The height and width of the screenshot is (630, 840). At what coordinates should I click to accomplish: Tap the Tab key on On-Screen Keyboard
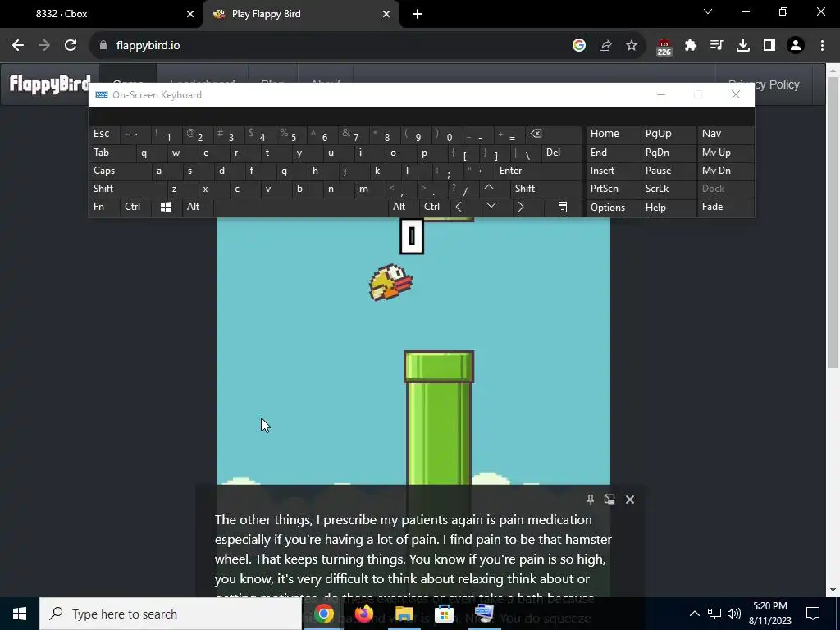(x=112, y=153)
